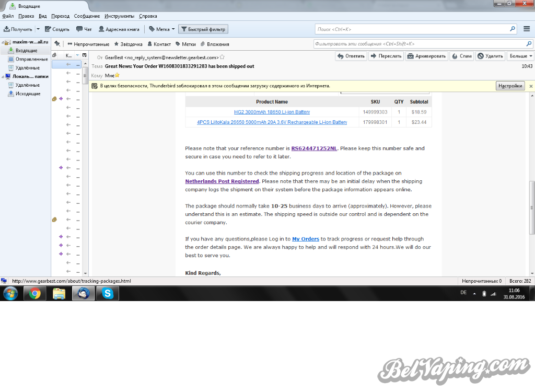This screenshot has height=392, width=535.
Task: Open File Explorer from the taskbar
Action: 59,293
